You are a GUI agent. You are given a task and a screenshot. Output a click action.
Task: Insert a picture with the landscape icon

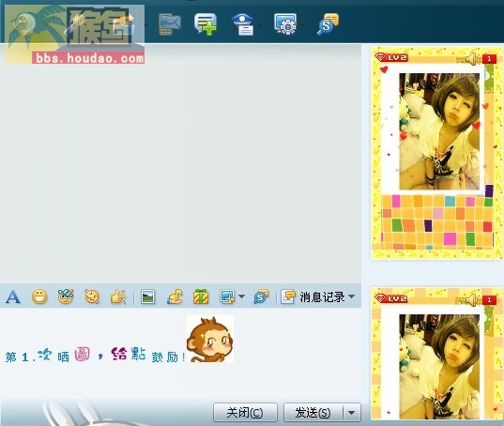[148, 297]
